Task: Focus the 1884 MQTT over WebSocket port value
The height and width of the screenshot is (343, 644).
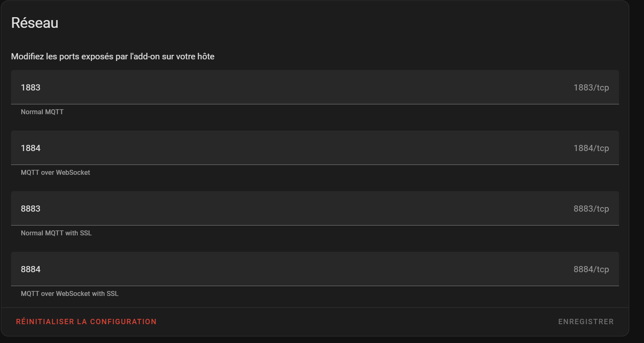Action: pos(31,148)
